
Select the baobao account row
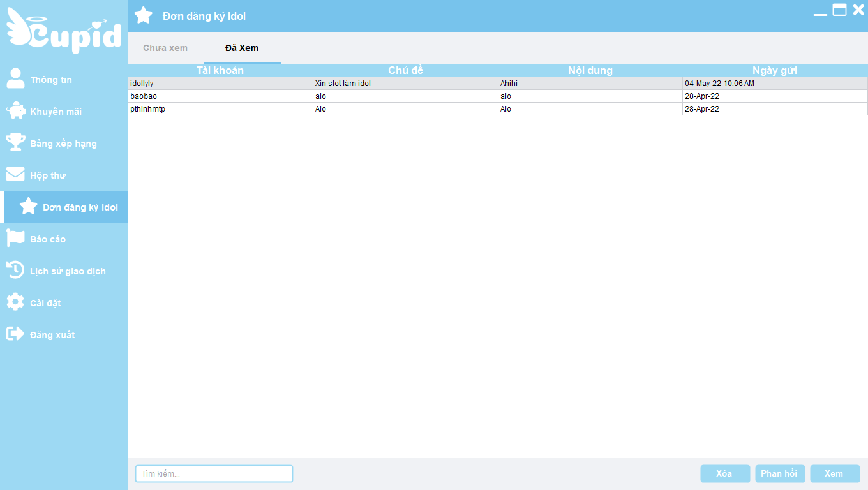[220, 96]
